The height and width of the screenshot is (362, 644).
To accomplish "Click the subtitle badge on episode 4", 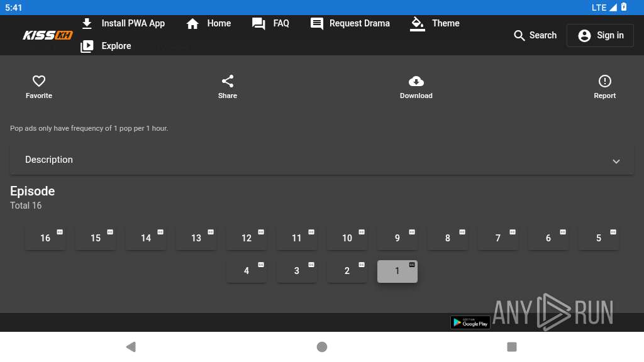I will (261, 265).
